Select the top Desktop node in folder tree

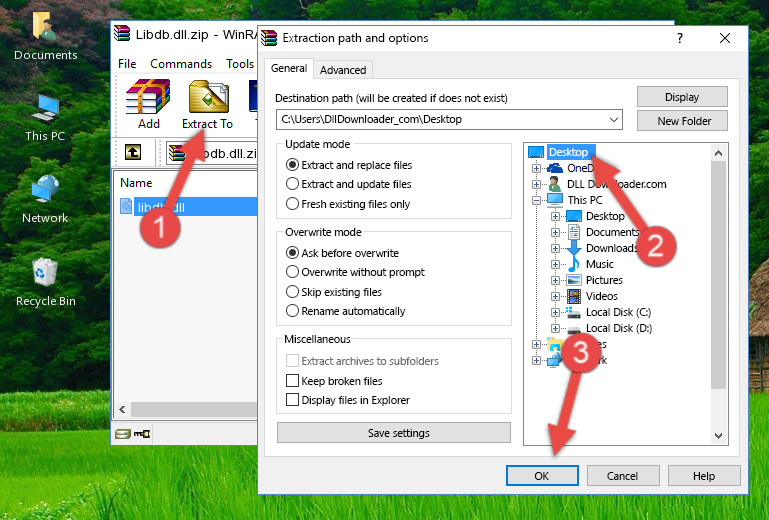click(568, 152)
